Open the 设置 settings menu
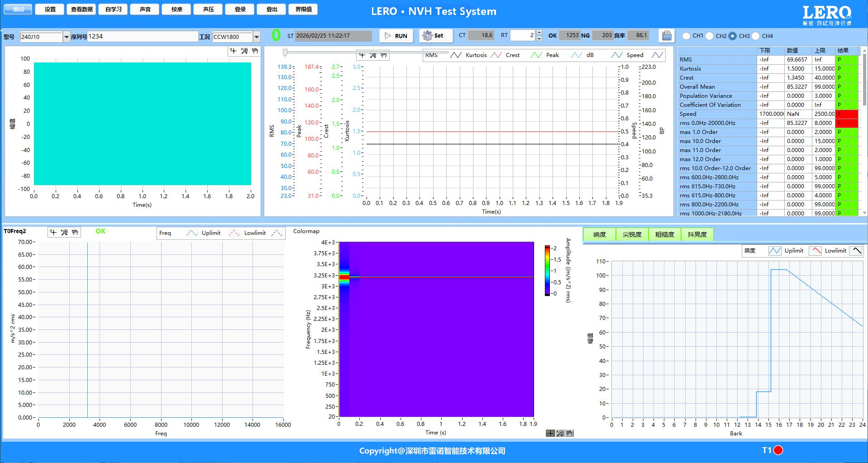The image size is (868, 463). (x=50, y=9)
